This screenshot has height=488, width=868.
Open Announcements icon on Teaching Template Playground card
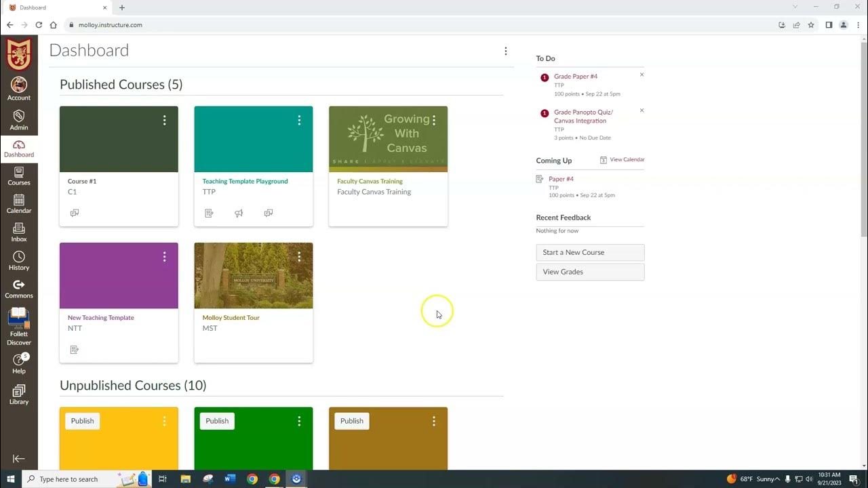click(x=239, y=213)
